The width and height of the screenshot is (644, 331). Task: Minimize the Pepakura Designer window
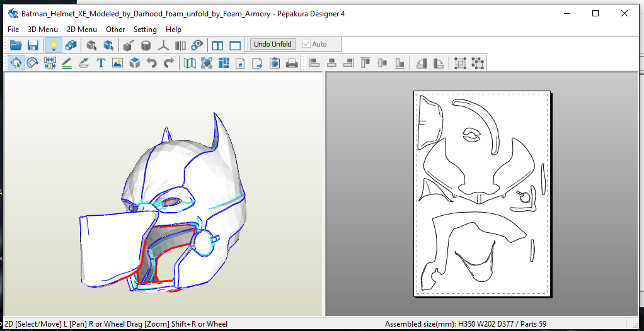coord(567,14)
